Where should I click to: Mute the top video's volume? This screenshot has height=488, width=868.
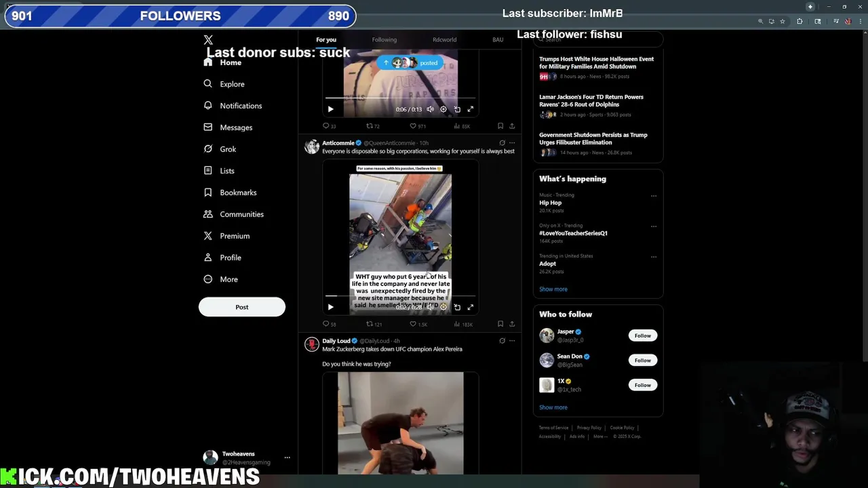[x=430, y=109]
